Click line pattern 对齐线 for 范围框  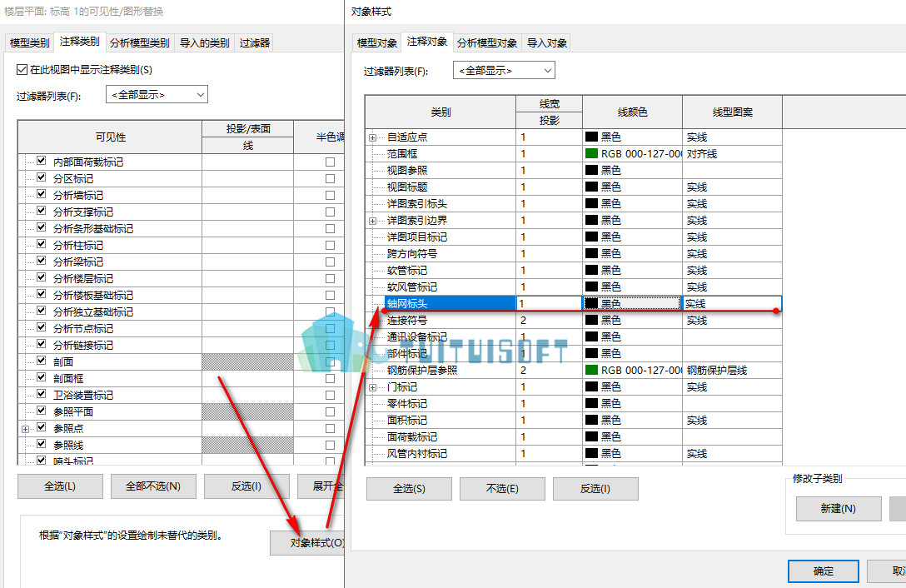click(732, 154)
